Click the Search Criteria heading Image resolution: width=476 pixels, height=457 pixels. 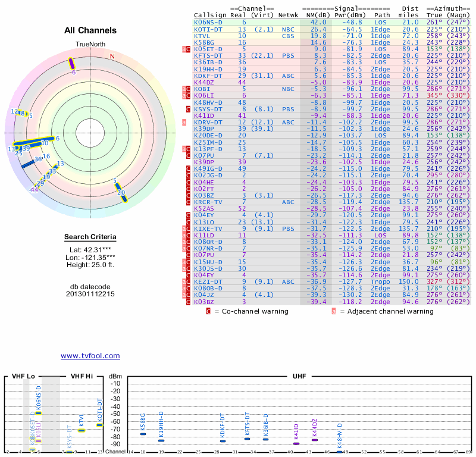pos(90,237)
